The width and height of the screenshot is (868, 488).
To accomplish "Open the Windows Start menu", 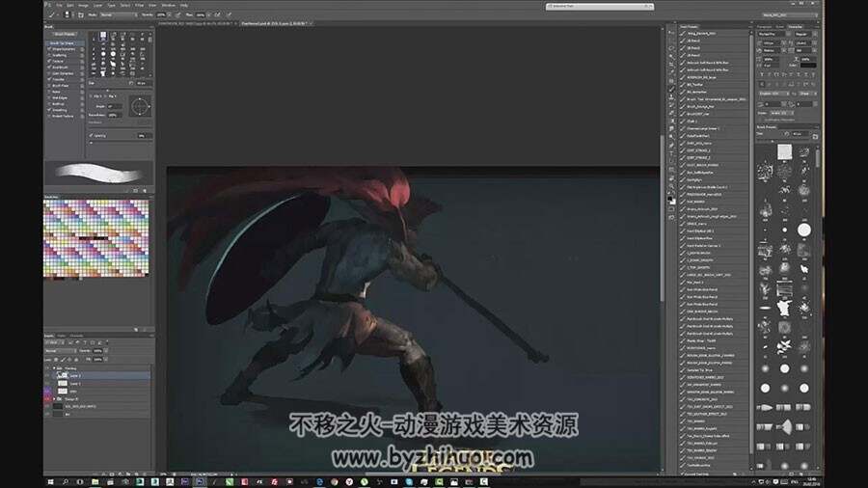I will tap(50, 482).
